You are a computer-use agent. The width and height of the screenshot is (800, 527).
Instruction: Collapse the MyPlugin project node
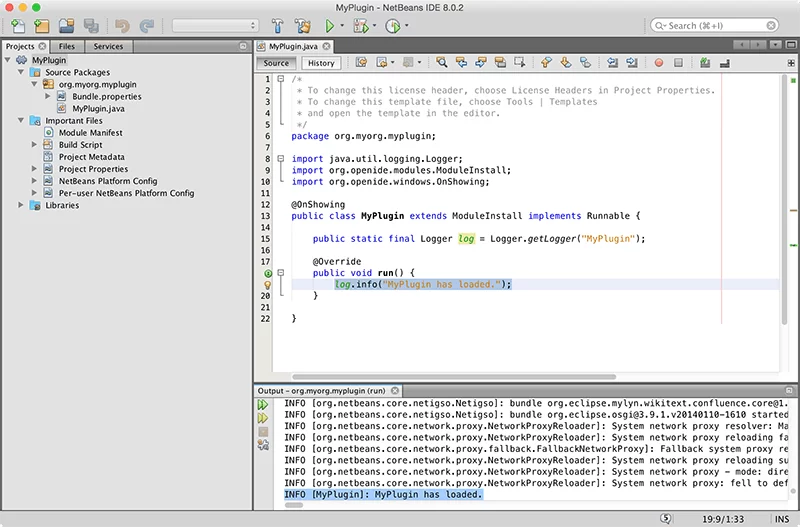coord(8,60)
